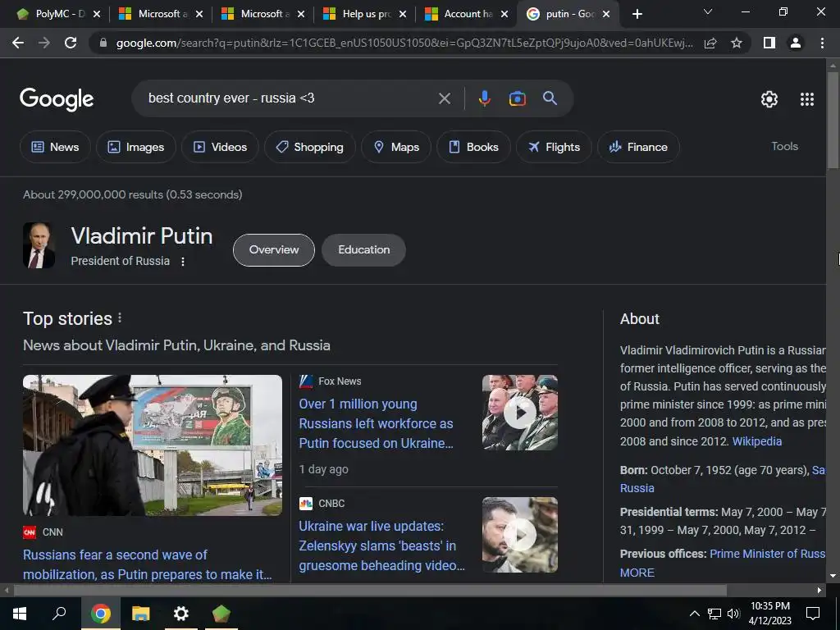This screenshot has height=630, width=840.
Task: Filter results by Videos
Action: pyautogui.click(x=220, y=147)
